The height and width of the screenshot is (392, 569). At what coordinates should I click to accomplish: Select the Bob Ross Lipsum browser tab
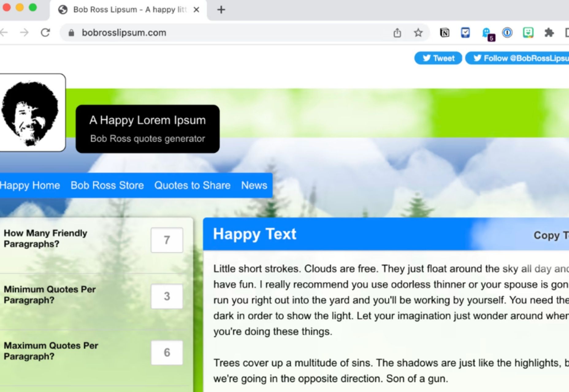point(128,10)
